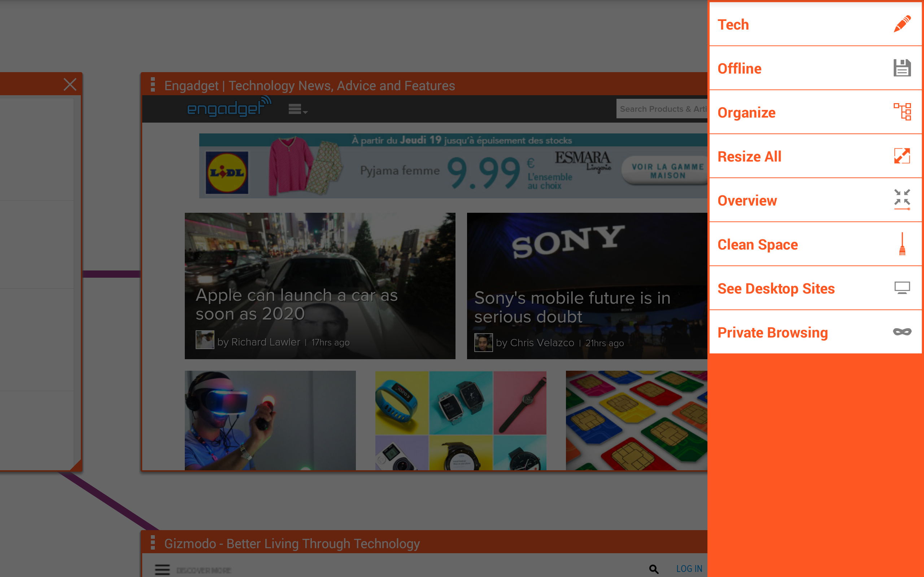Image resolution: width=924 pixels, height=577 pixels.
Task: Open the Engadget window's three-dot menu
Action: pos(153,85)
